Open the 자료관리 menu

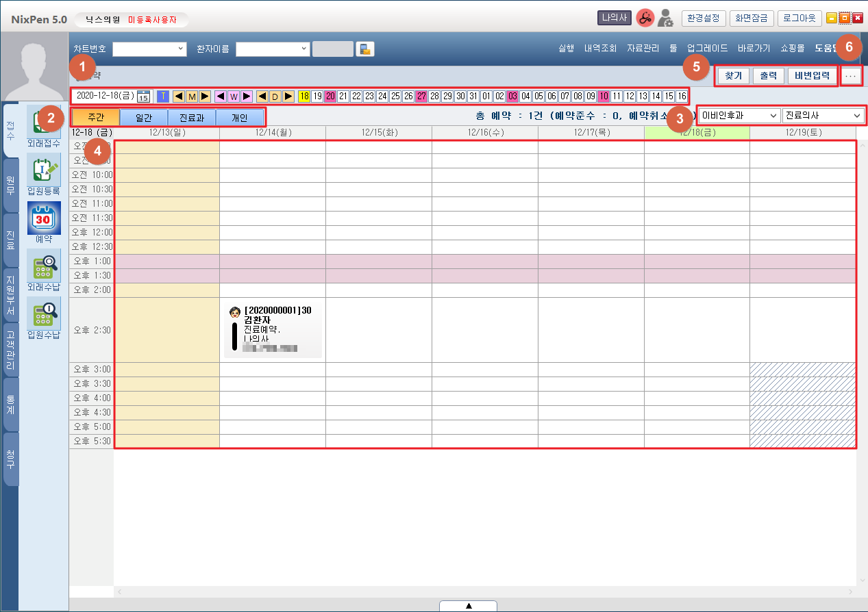pos(643,49)
